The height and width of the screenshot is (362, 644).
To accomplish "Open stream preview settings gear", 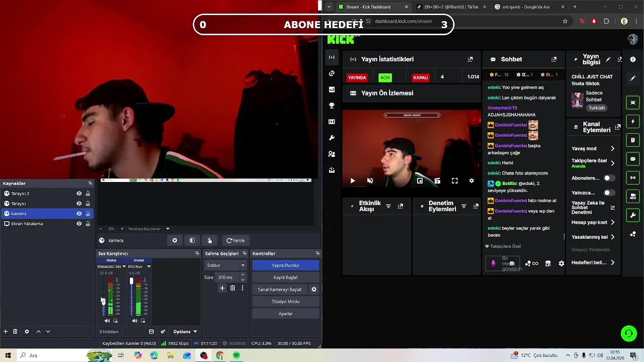I will [x=471, y=180].
